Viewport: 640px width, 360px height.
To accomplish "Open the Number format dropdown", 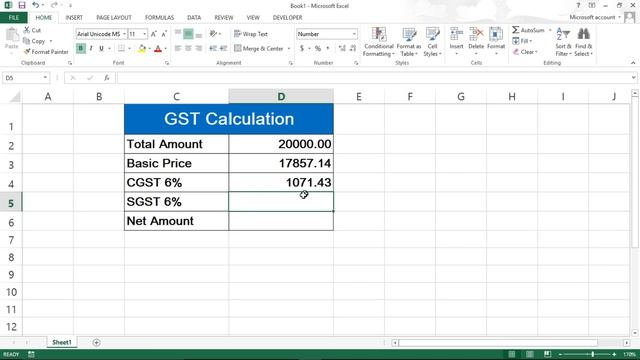I will pos(354,34).
